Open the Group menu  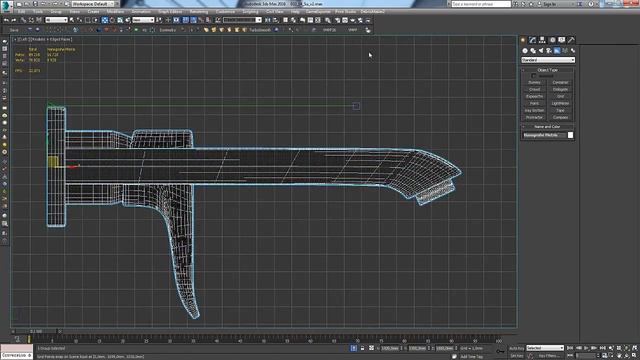click(56, 12)
